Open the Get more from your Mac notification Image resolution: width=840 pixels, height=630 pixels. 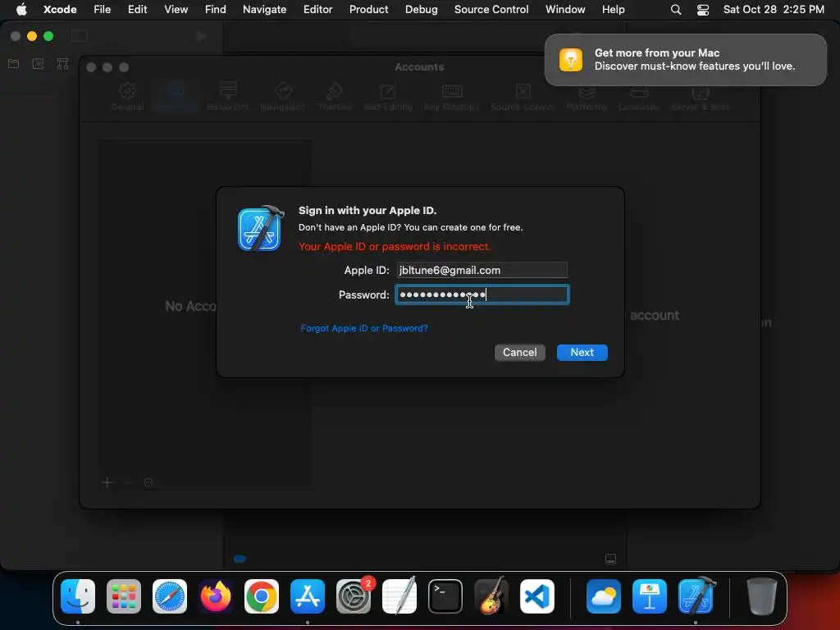pos(685,59)
